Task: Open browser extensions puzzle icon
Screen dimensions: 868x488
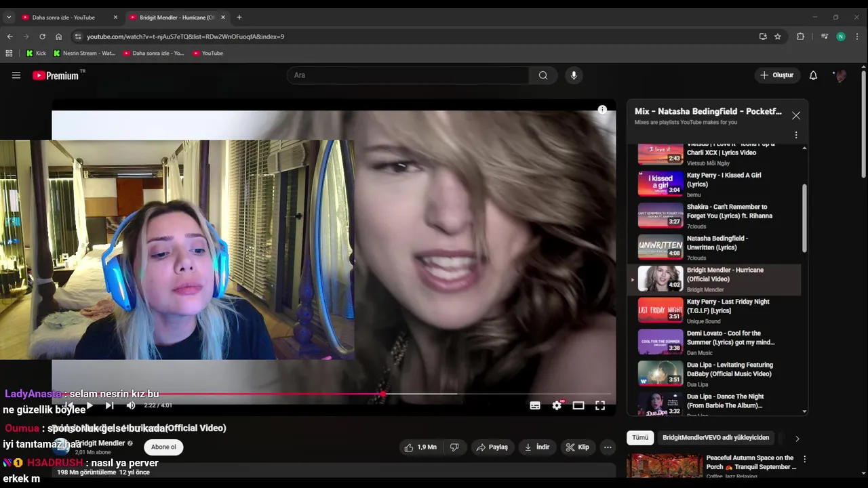Action: coord(800,37)
